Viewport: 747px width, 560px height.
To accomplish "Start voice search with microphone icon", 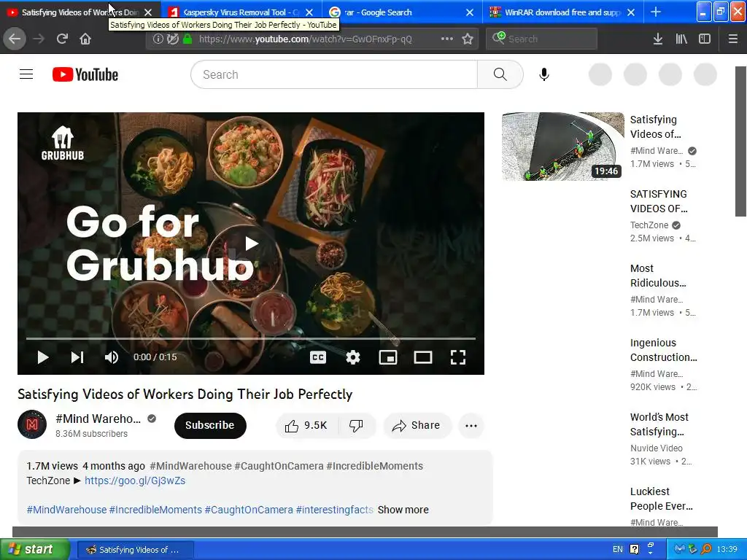I will click(x=544, y=74).
